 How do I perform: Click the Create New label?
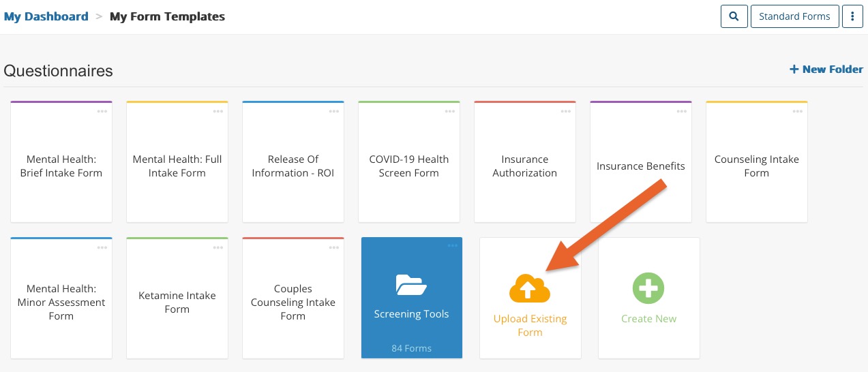(648, 319)
